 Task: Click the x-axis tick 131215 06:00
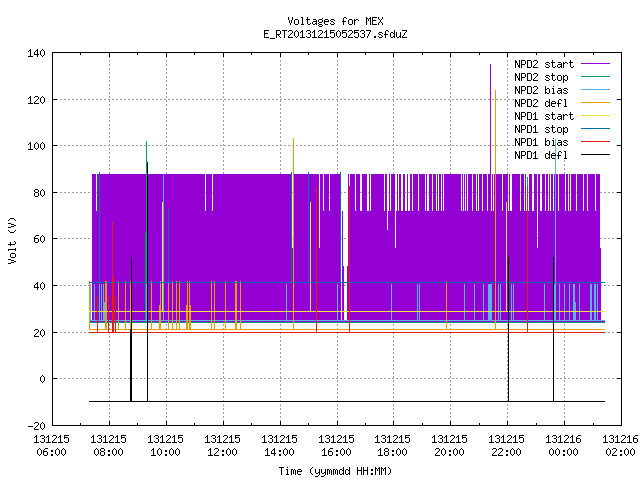pyautogui.click(x=51, y=446)
